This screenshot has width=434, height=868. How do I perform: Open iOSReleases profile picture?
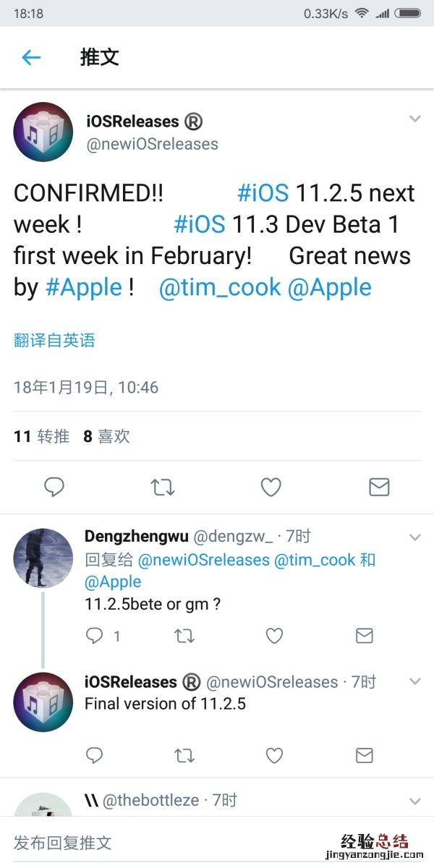pyautogui.click(x=43, y=132)
